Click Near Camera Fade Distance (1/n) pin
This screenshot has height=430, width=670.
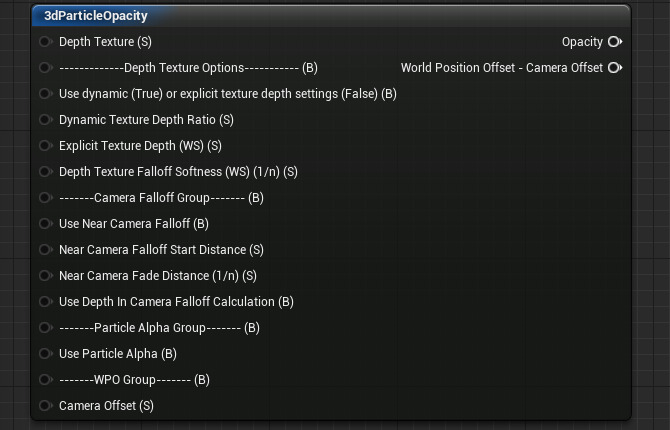coord(45,276)
